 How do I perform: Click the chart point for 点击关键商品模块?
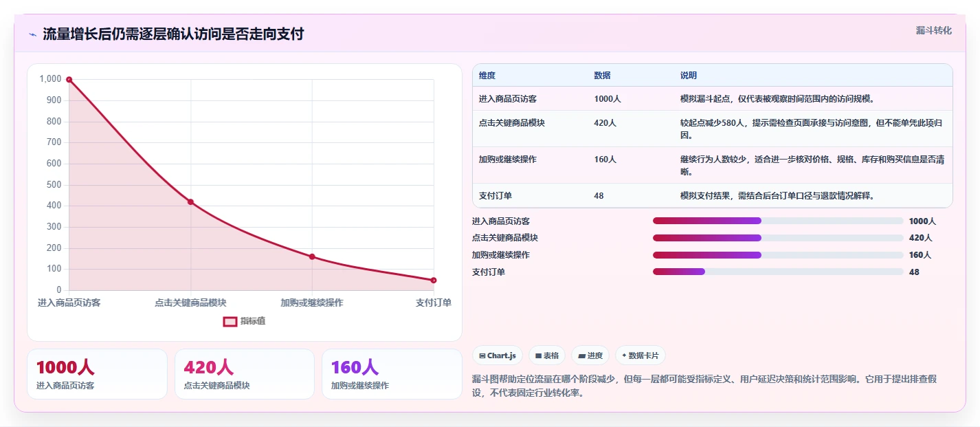click(x=190, y=202)
